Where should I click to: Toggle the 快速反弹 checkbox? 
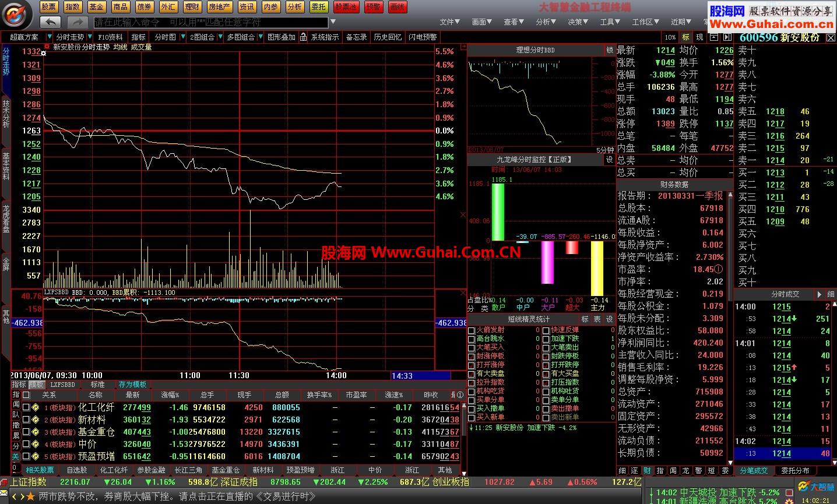[546, 331]
